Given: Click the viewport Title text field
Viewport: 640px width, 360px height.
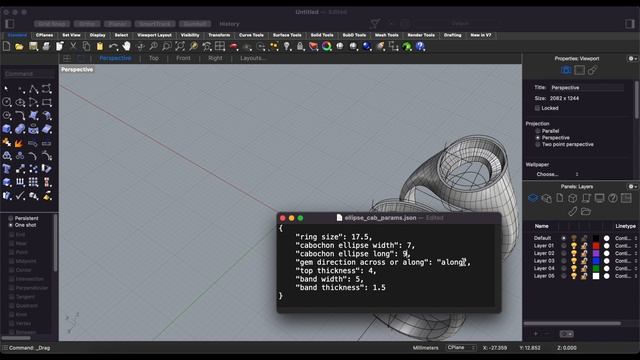Looking at the screenshot, I should (587, 88).
